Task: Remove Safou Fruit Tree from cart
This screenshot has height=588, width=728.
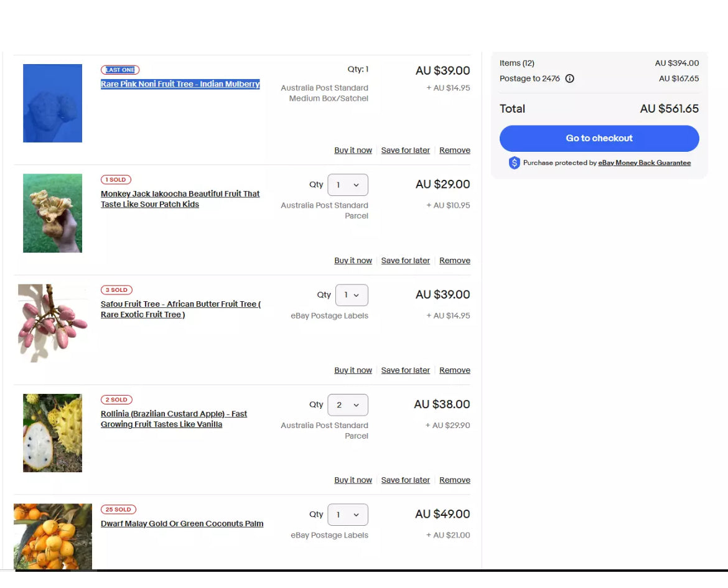Action: coord(455,370)
